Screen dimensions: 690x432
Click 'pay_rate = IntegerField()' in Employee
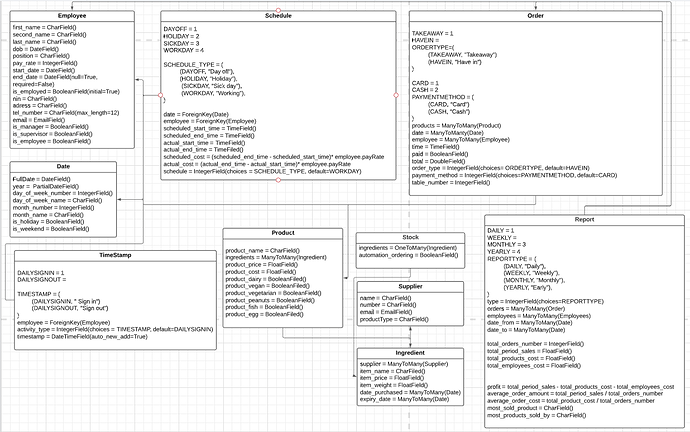coord(45,63)
